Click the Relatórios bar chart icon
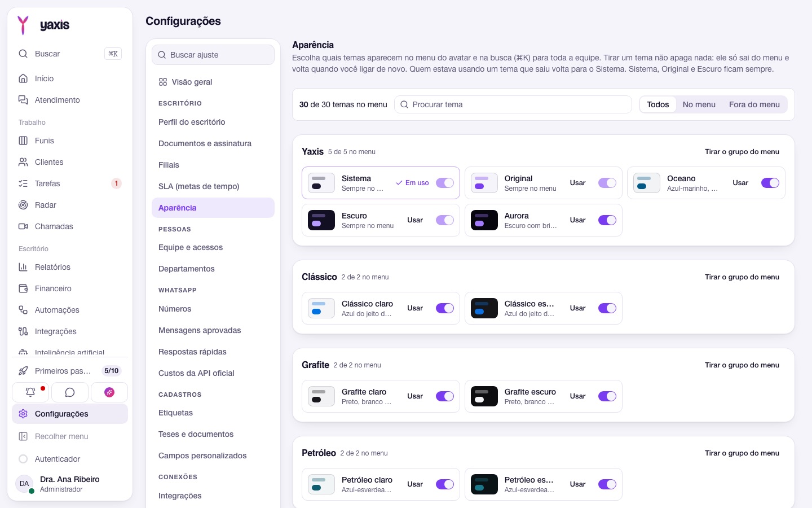Viewport: 812px width, 508px height. 23,267
